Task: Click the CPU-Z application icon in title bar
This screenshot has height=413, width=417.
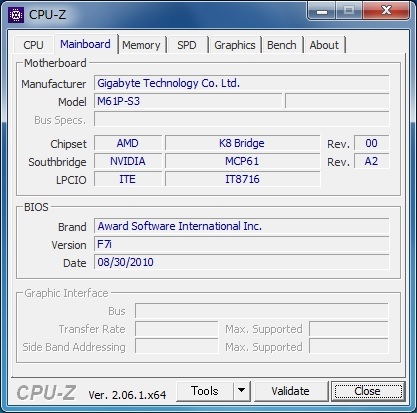Action: [16, 14]
